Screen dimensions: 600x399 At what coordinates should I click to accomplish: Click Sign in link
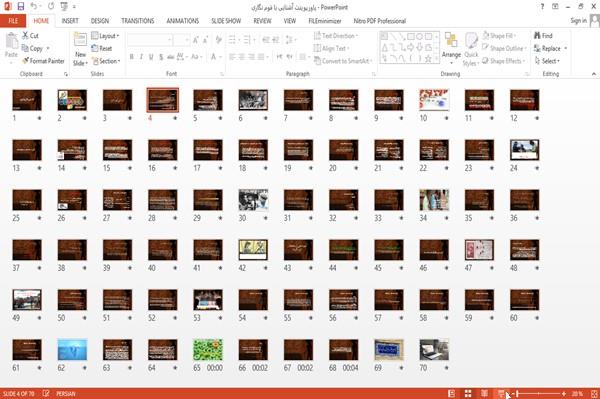(578, 21)
